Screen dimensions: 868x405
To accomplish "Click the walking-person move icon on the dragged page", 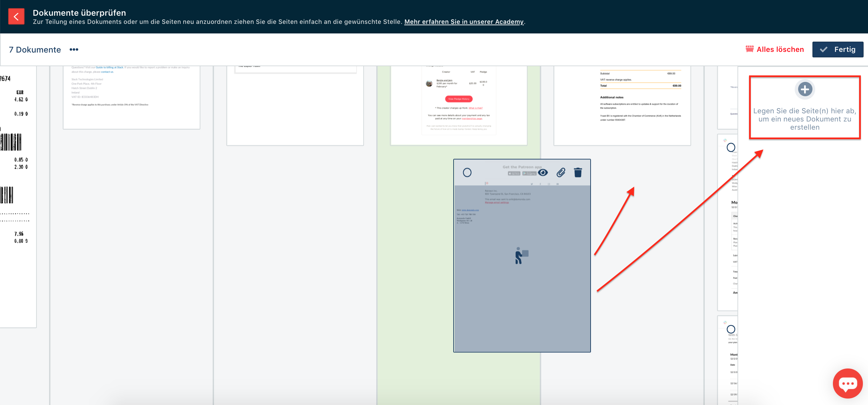I will [x=521, y=256].
